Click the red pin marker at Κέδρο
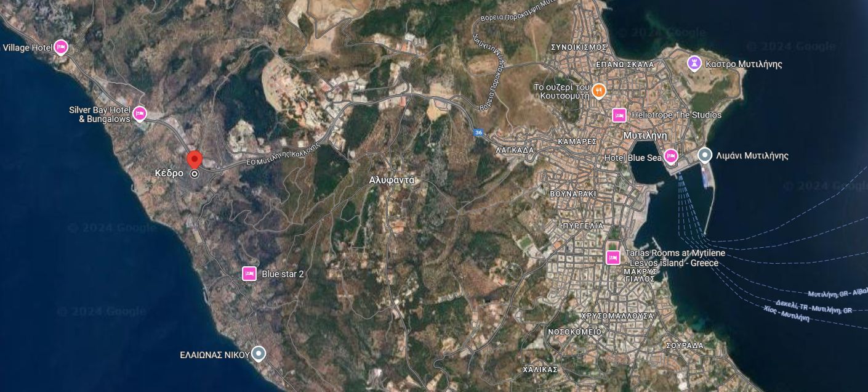The image size is (868, 392). click(195, 159)
